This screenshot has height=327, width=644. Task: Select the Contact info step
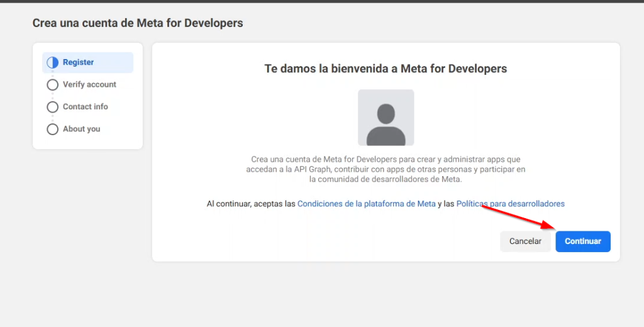(x=77, y=107)
